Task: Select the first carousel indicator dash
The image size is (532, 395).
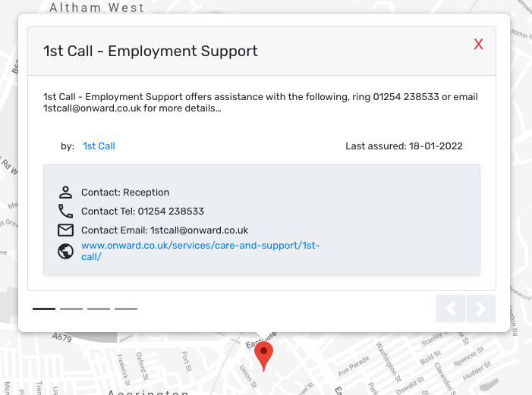Action: click(x=44, y=309)
